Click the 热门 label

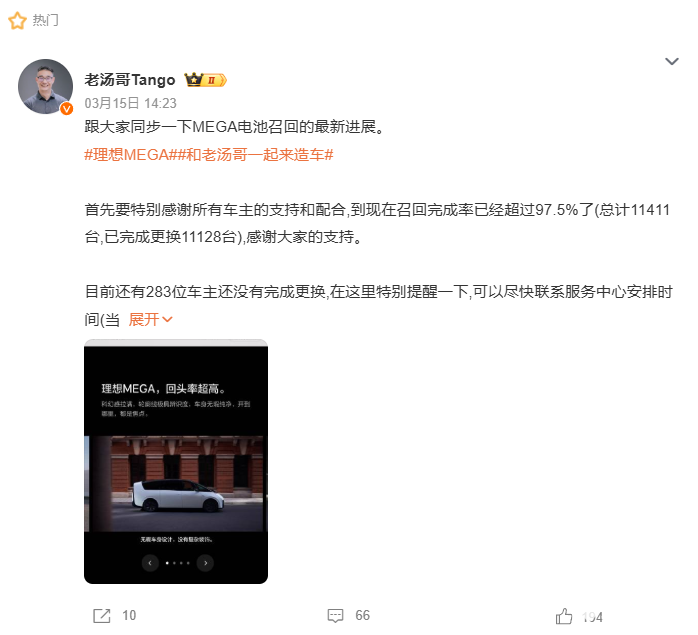pos(45,20)
